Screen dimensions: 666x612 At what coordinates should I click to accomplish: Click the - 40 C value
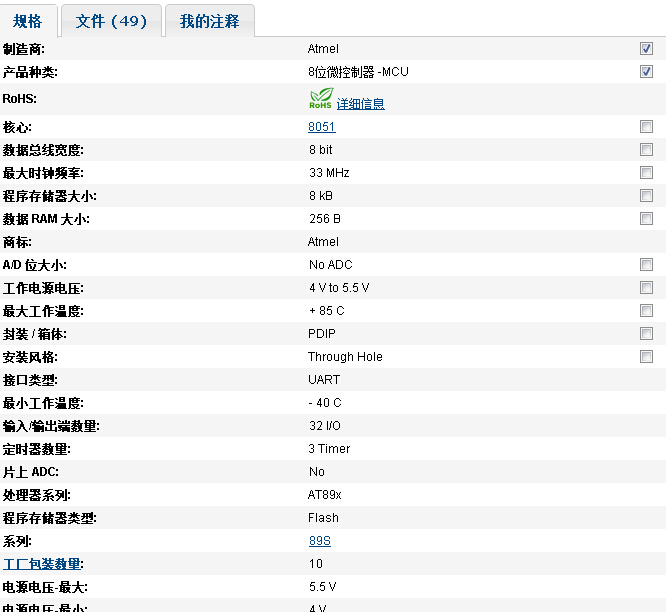[325, 403]
